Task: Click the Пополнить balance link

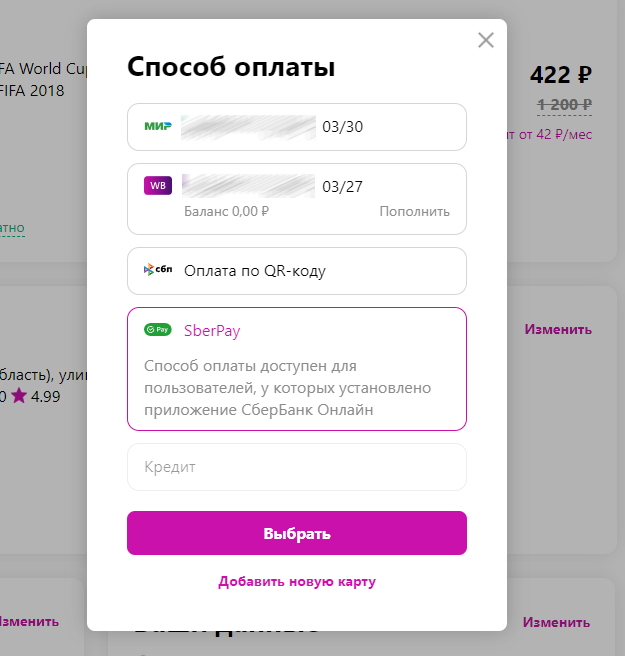Action: (x=414, y=212)
